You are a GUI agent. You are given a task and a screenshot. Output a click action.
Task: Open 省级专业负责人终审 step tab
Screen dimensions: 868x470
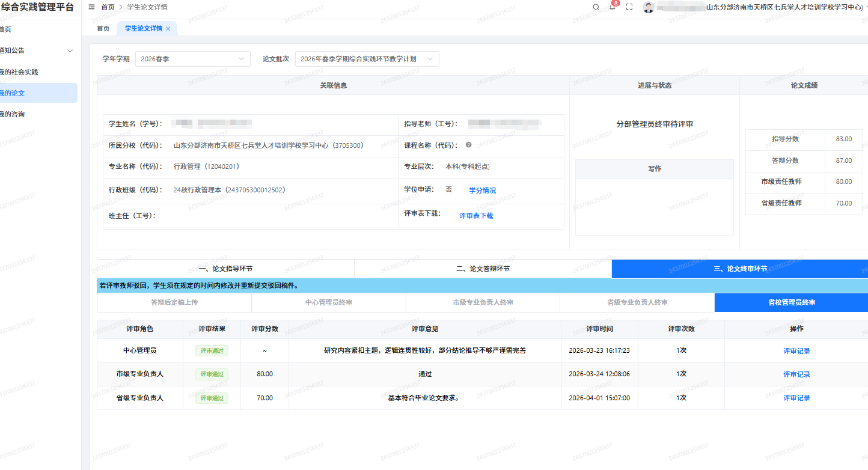(637, 302)
